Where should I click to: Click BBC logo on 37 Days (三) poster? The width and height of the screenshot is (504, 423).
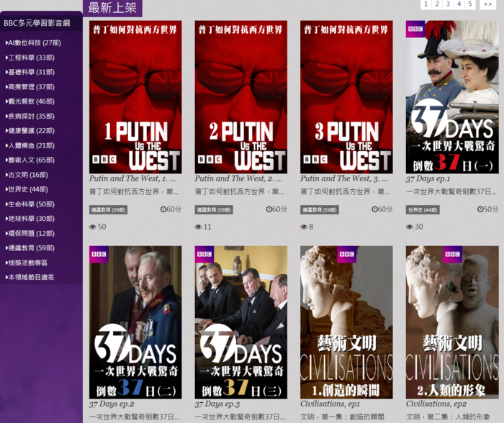coord(204,255)
